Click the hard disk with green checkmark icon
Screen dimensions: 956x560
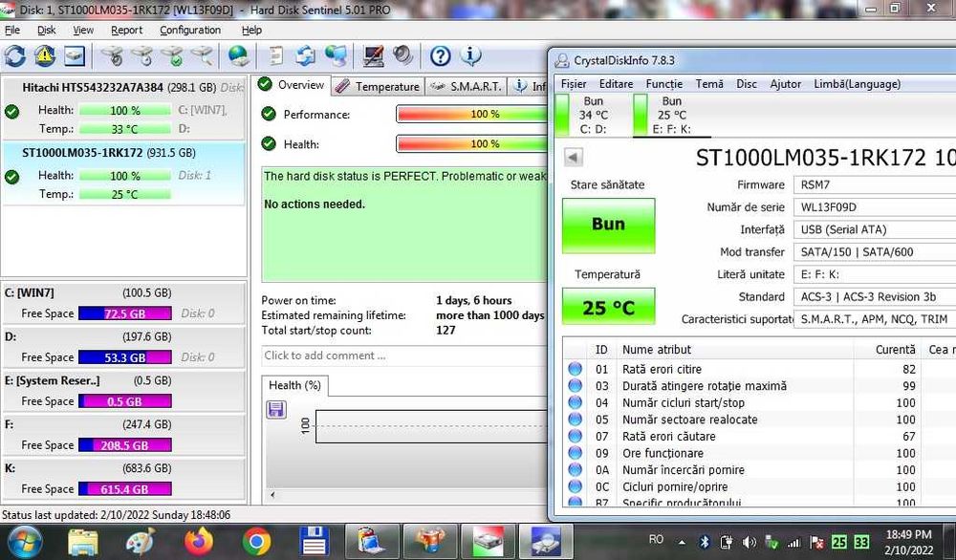click(x=172, y=56)
